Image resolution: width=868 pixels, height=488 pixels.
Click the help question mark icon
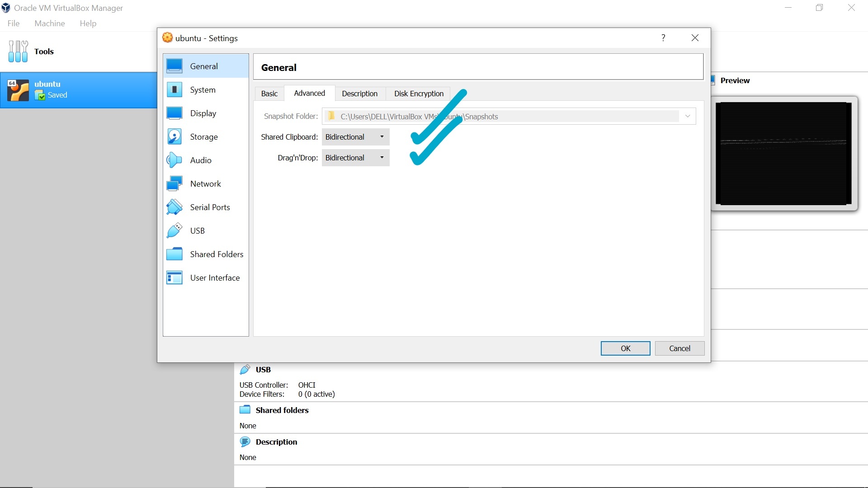(x=664, y=38)
